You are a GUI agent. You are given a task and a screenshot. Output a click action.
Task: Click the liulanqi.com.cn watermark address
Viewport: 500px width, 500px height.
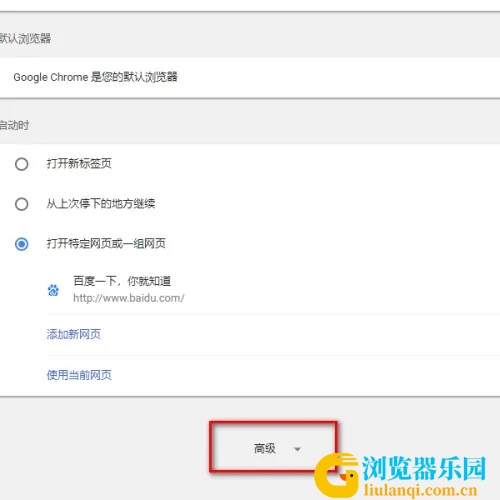click(x=421, y=490)
